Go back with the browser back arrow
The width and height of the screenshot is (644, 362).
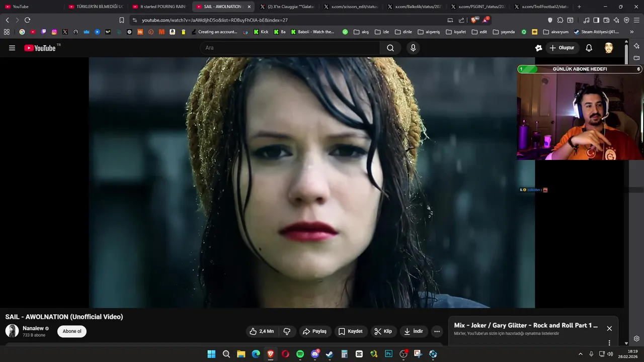click(x=7, y=20)
